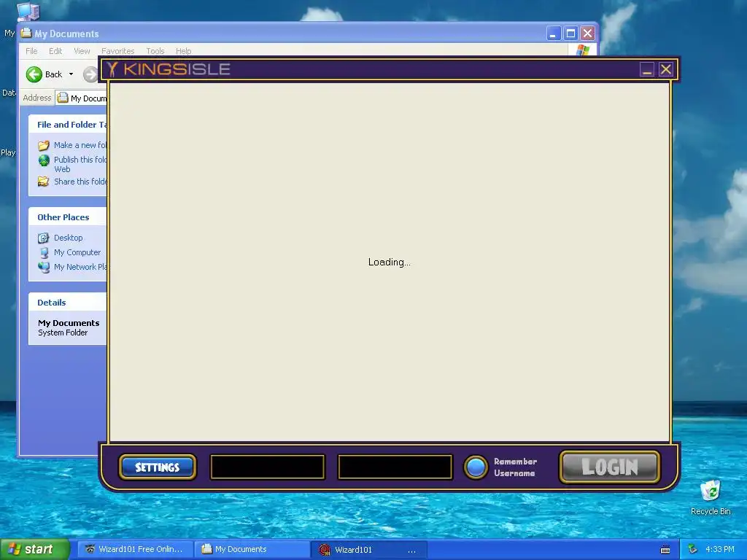
Task: Collapse the Details panel header
Action: point(68,303)
